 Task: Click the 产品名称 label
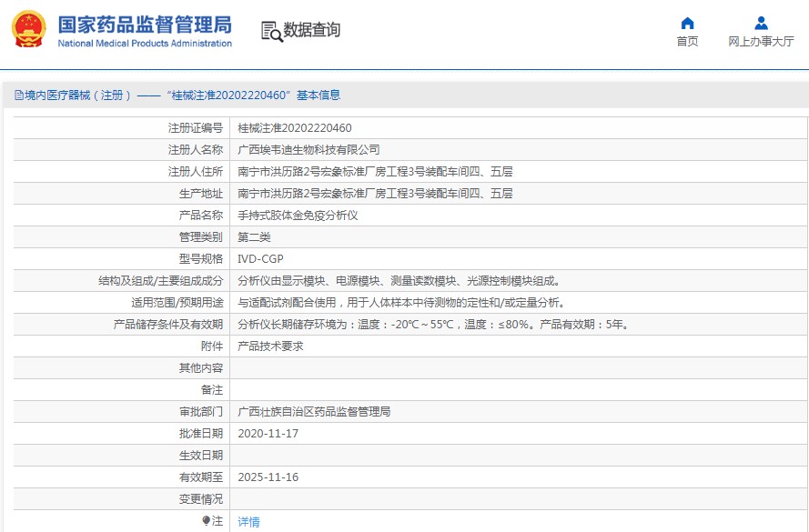pyautogui.click(x=201, y=215)
